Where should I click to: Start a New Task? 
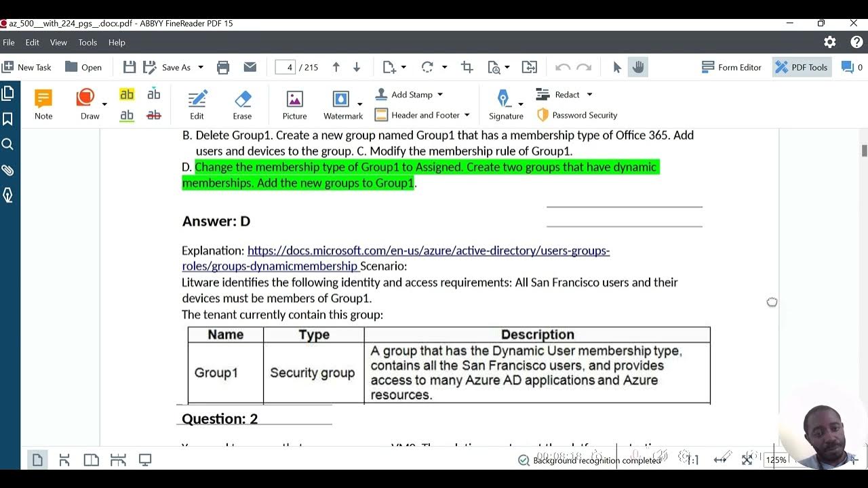pyautogui.click(x=27, y=67)
